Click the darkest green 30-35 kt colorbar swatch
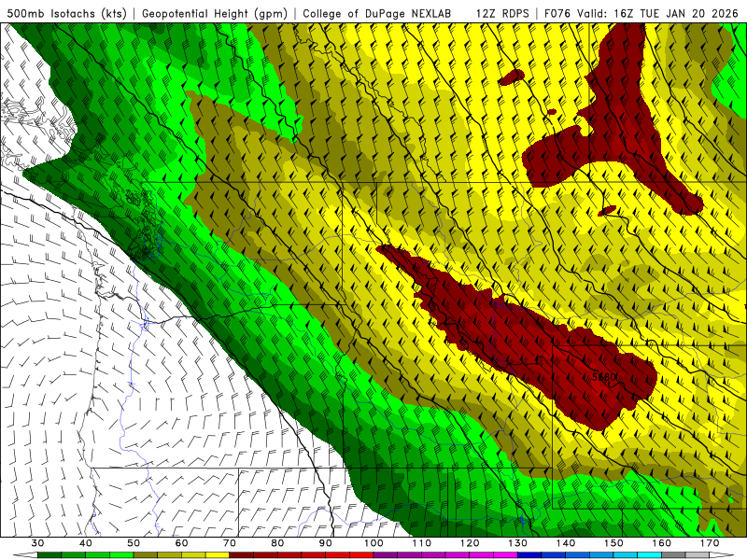The height and width of the screenshot is (560, 747). pyautogui.click(x=49, y=555)
